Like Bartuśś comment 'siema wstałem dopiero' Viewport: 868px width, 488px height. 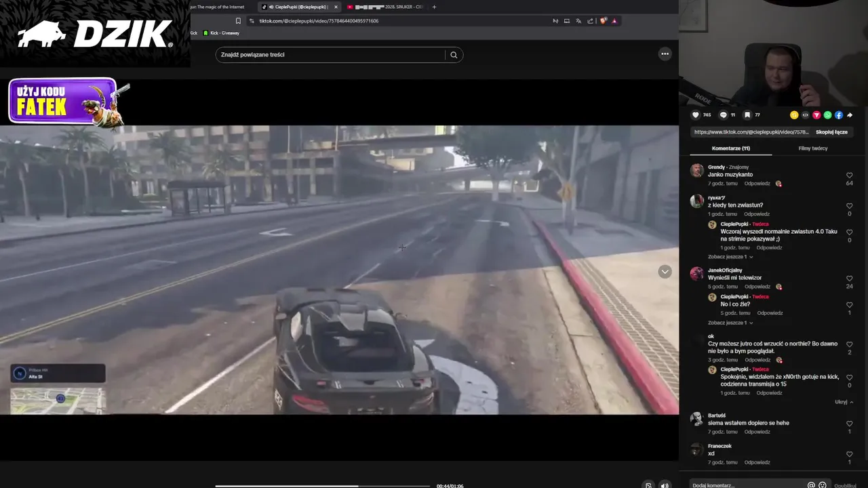pyautogui.click(x=849, y=424)
